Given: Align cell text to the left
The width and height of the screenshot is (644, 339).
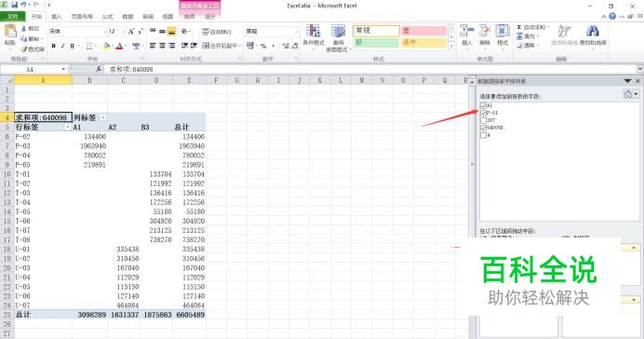Looking at the screenshot, I should pyautogui.click(x=153, y=46).
